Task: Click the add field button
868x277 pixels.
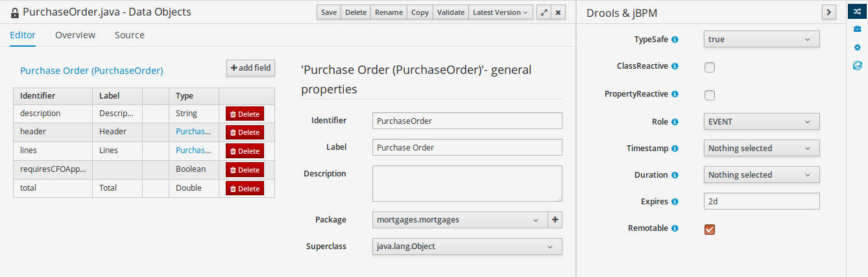Action: (x=250, y=68)
